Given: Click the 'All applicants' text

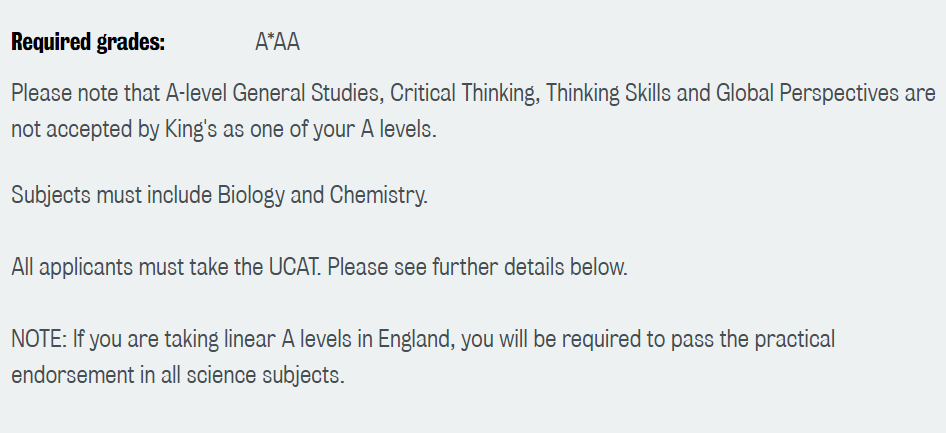Looking at the screenshot, I should point(69,268).
